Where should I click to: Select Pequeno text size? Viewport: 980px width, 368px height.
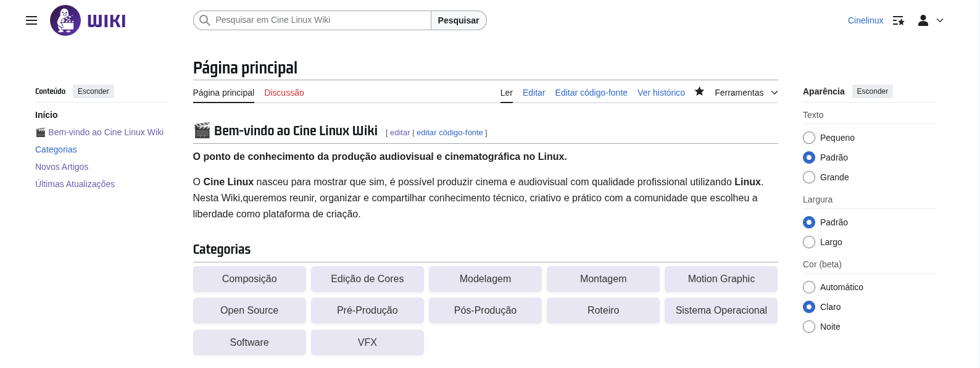pyautogui.click(x=809, y=138)
